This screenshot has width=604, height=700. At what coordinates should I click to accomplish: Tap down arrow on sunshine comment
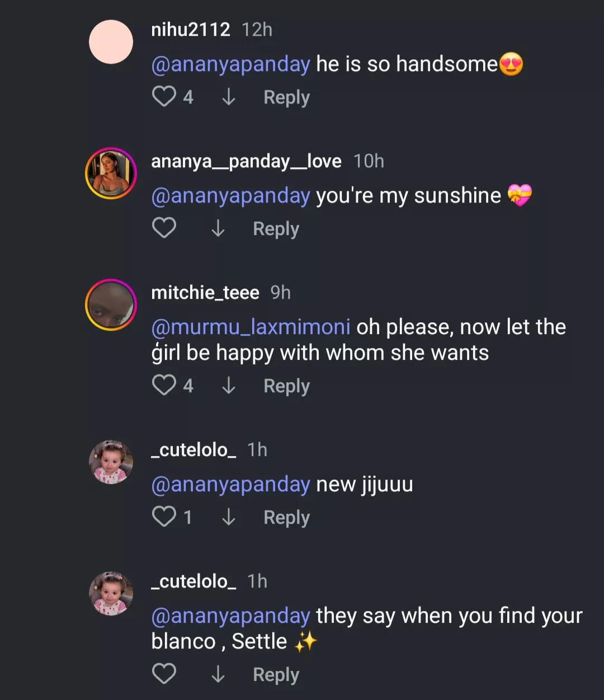coord(218,228)
